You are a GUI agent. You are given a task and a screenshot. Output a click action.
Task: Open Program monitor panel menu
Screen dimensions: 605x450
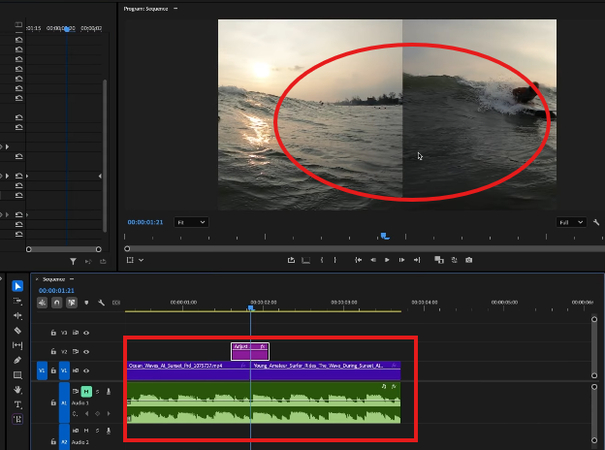176,8
